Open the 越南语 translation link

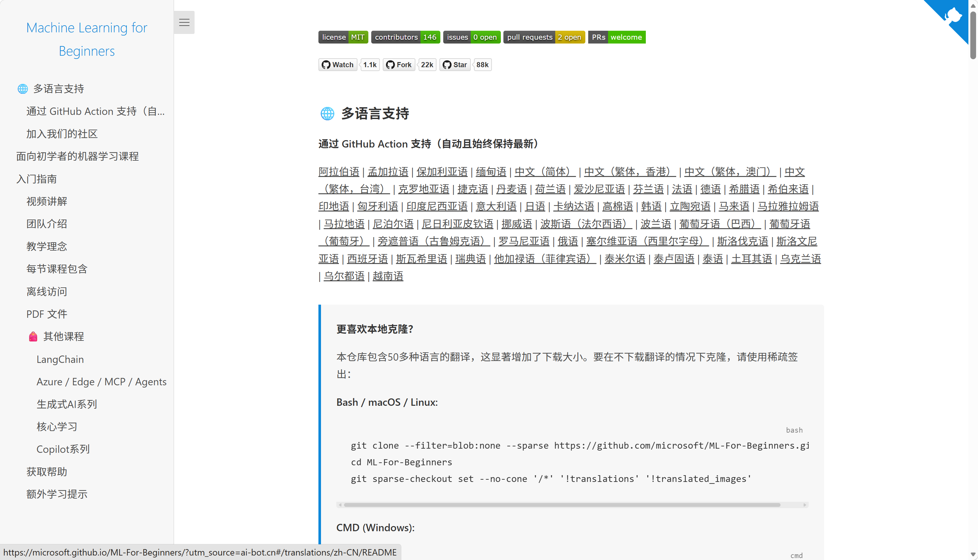[388, 276]
